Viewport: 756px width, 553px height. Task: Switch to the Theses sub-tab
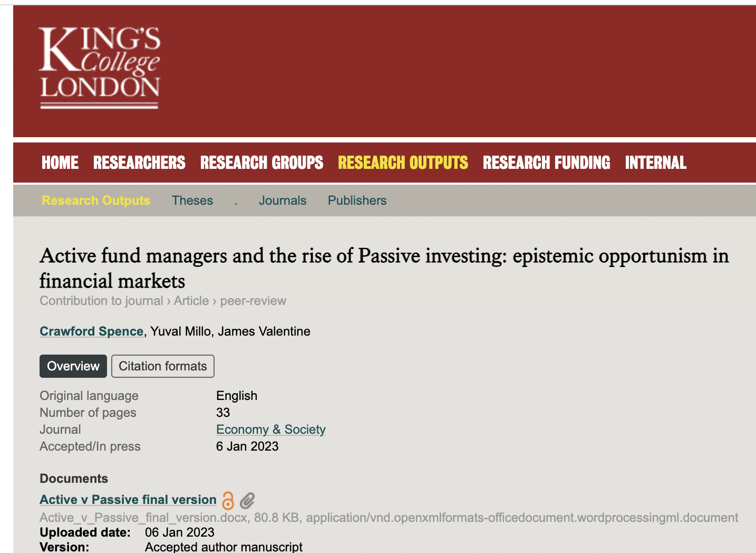pyautogui.click(x=192, y=201)
